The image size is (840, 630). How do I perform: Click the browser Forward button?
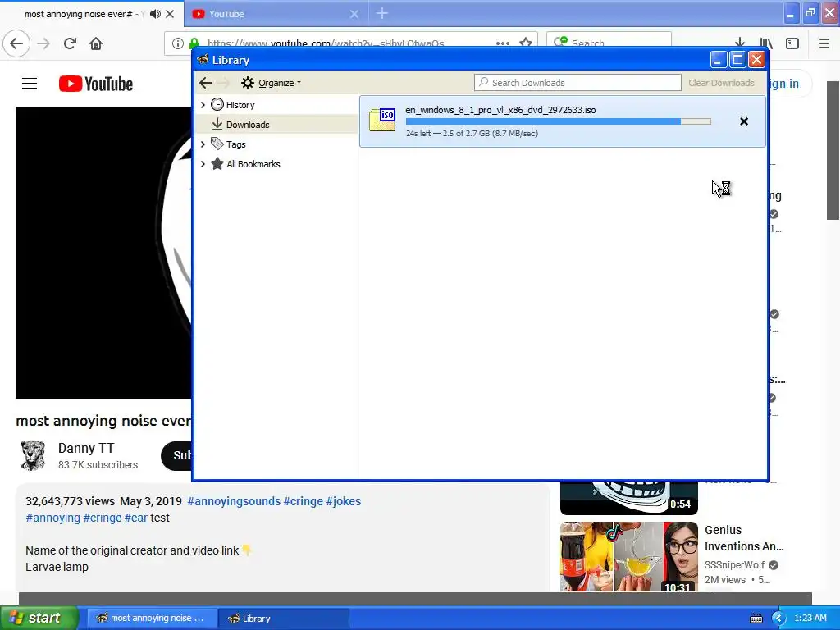coord(44,43)
